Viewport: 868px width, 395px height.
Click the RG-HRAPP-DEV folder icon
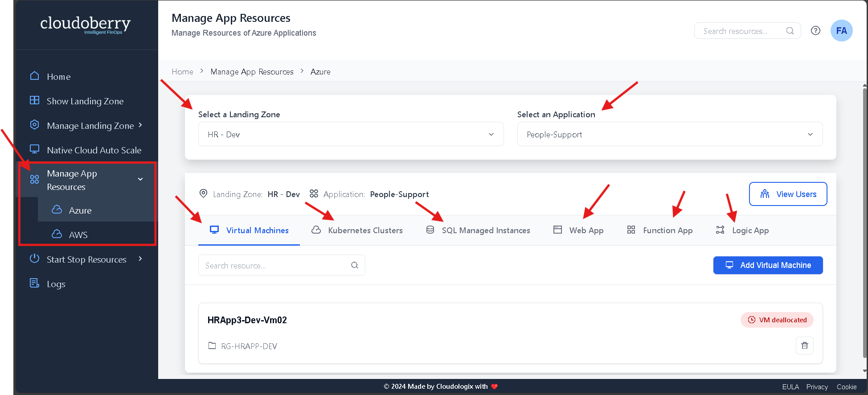(x=212, y=346)
